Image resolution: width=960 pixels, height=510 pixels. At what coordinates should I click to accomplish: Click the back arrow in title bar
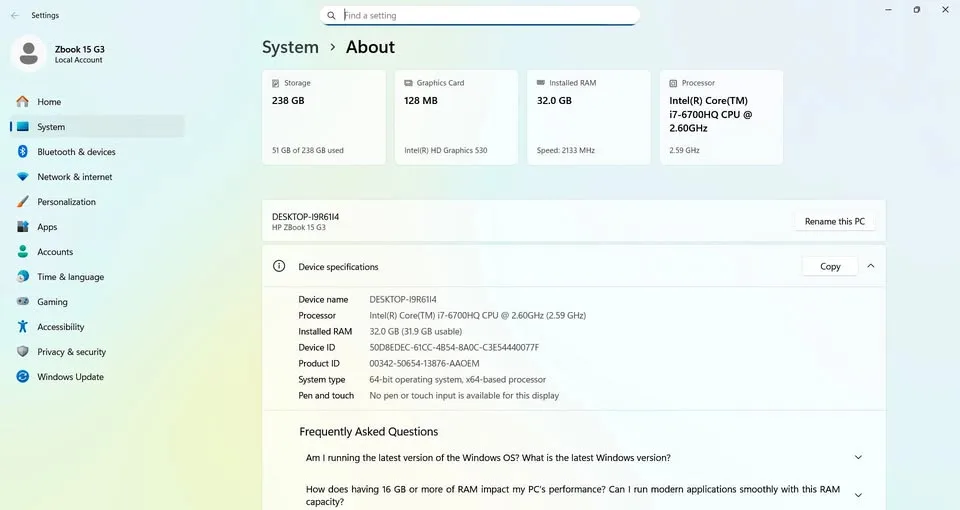coord(14,16)
